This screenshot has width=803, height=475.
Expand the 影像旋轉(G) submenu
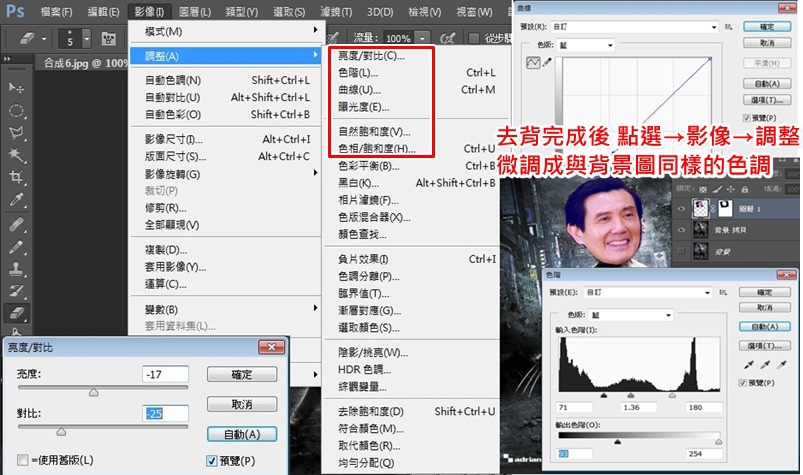click(x=224, y=174)
